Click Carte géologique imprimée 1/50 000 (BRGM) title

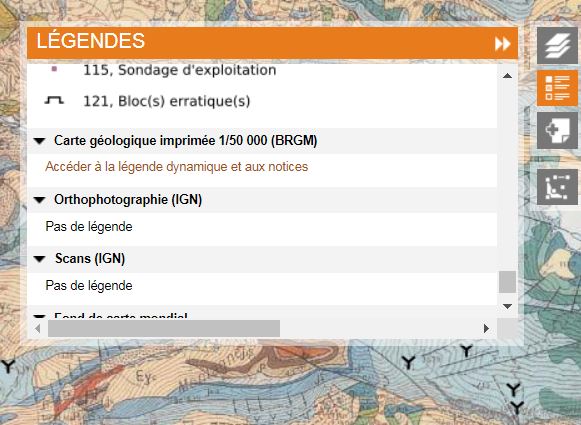click(186, 141)
